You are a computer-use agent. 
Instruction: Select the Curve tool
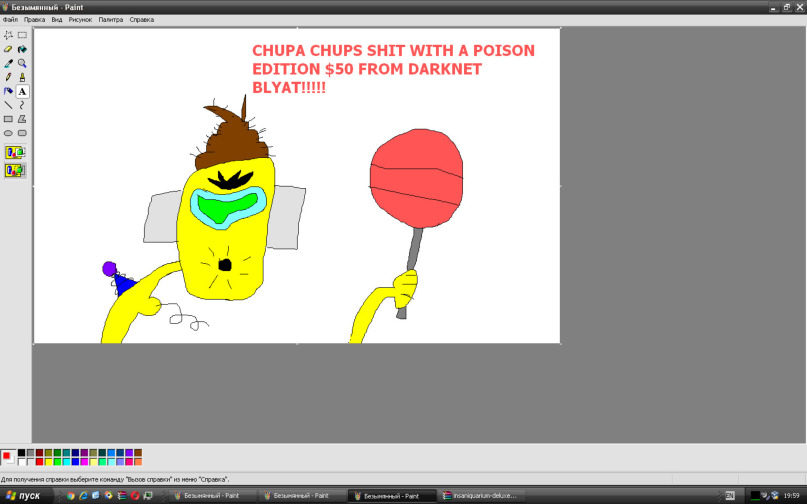coord(22,105)
